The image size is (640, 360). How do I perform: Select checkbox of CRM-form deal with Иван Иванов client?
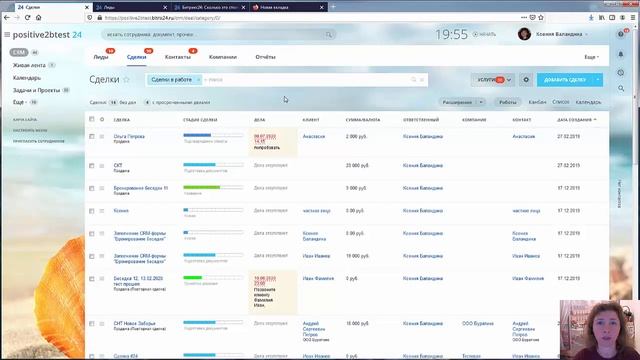tap(91, 256)
